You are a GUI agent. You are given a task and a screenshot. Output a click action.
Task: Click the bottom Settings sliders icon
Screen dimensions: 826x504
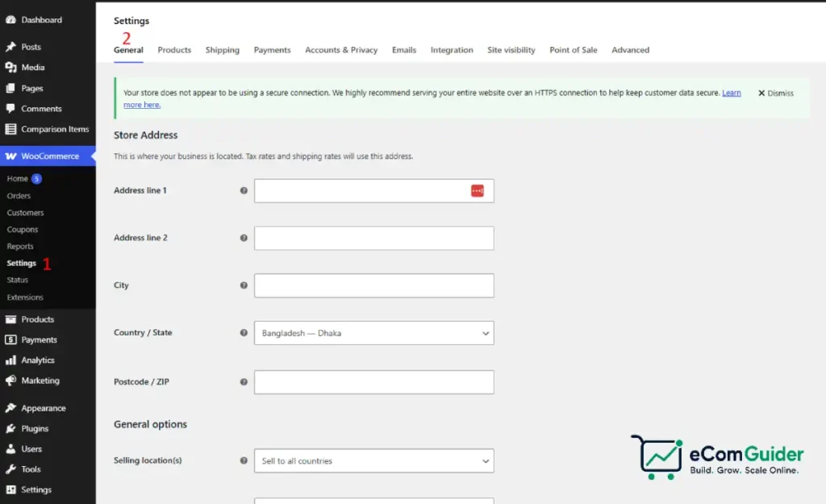click(x=10, y=489)
